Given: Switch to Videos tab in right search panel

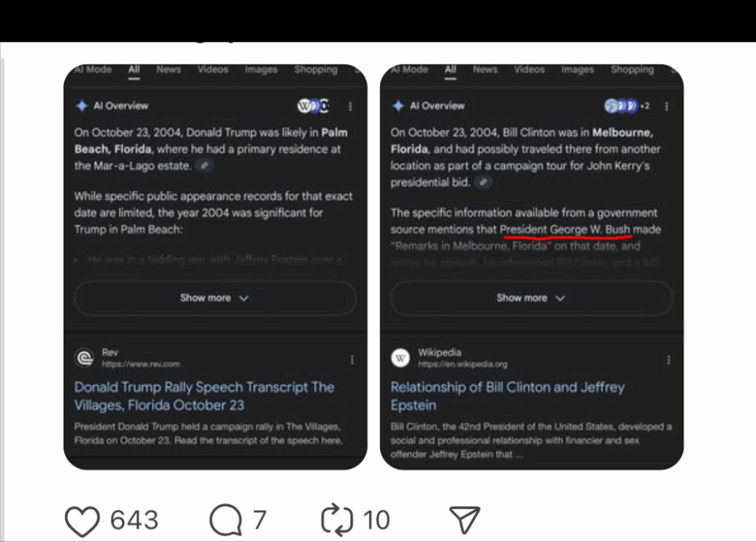Looking at the screenshot, I should [x=529, y=70].
